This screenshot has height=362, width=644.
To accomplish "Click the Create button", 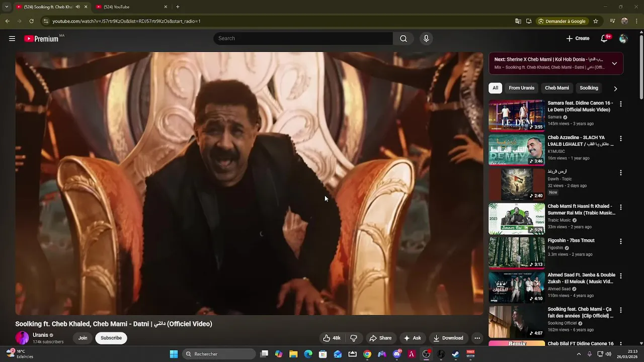I will point(578,38).
